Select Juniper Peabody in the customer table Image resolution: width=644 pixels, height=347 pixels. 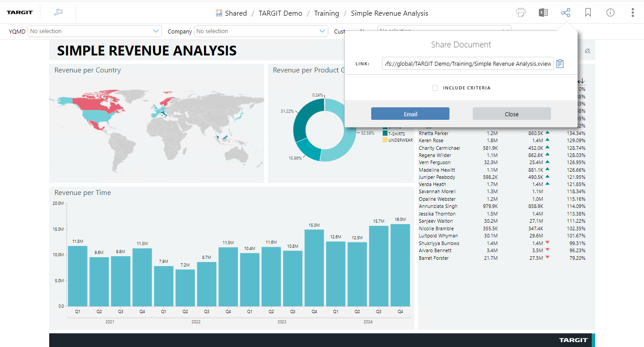coord(437,177)
